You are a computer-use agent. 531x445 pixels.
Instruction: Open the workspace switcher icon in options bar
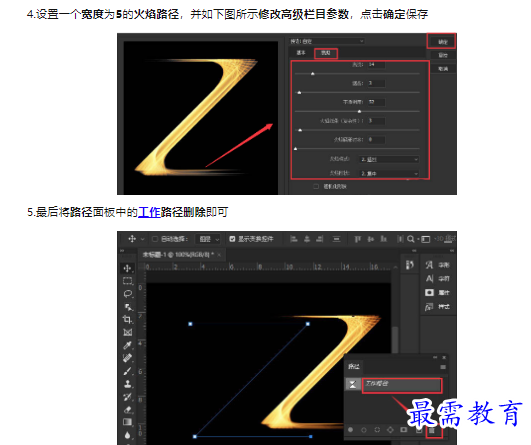click(x=426, y=239)
